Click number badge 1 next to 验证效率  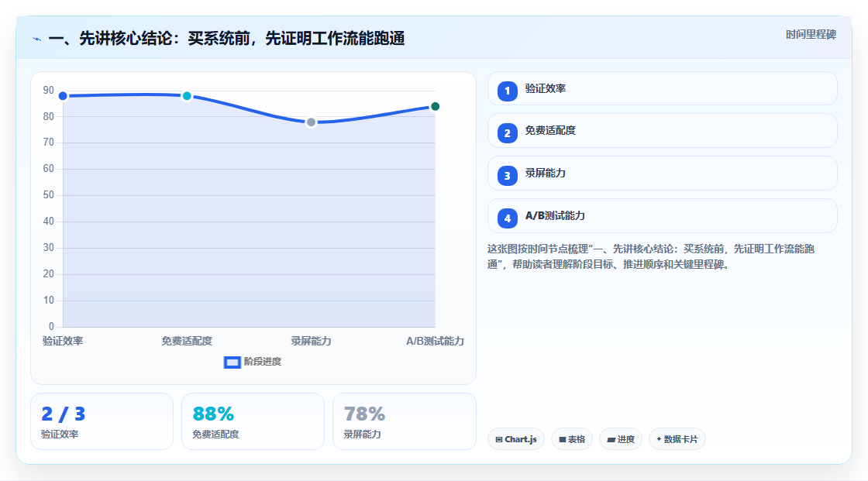click(x=507, y=91)
